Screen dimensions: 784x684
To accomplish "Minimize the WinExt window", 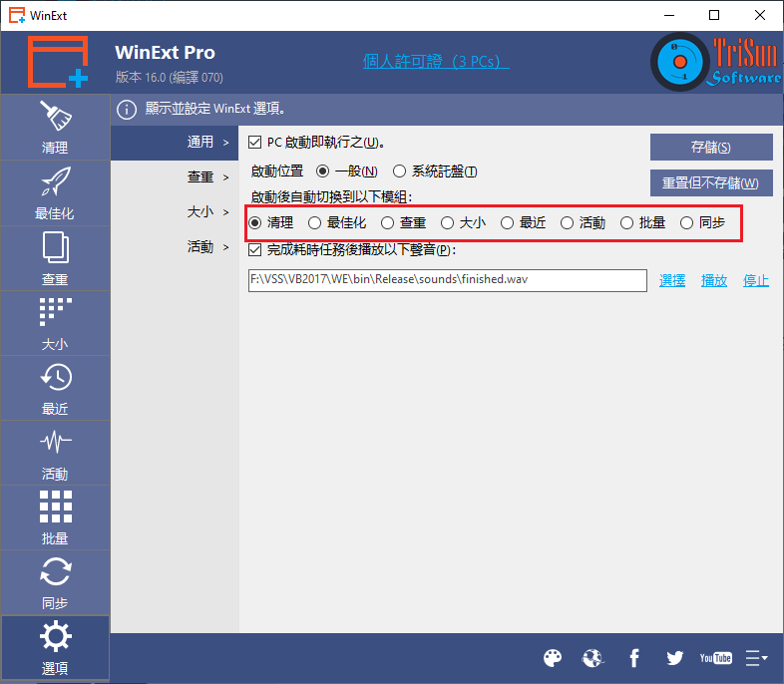I will pos(669,16).
